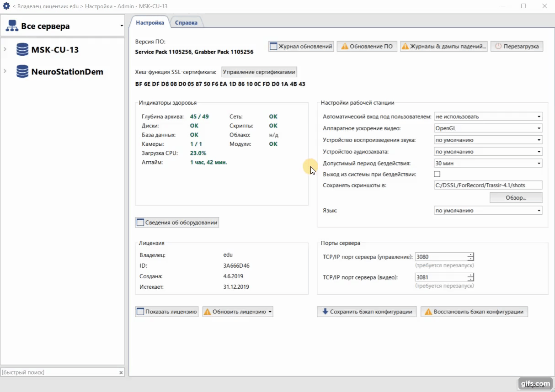Increase the management TCP/IP port value
Screen dimensions: 555x392
[x=471, y=254]
